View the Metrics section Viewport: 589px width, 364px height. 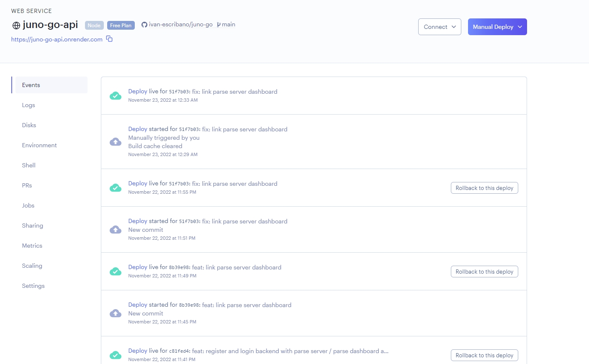point(32,246)
